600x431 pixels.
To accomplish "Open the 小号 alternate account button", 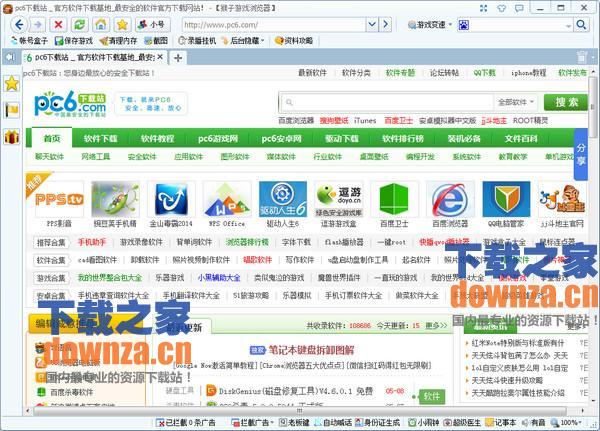I will (152, 25).
